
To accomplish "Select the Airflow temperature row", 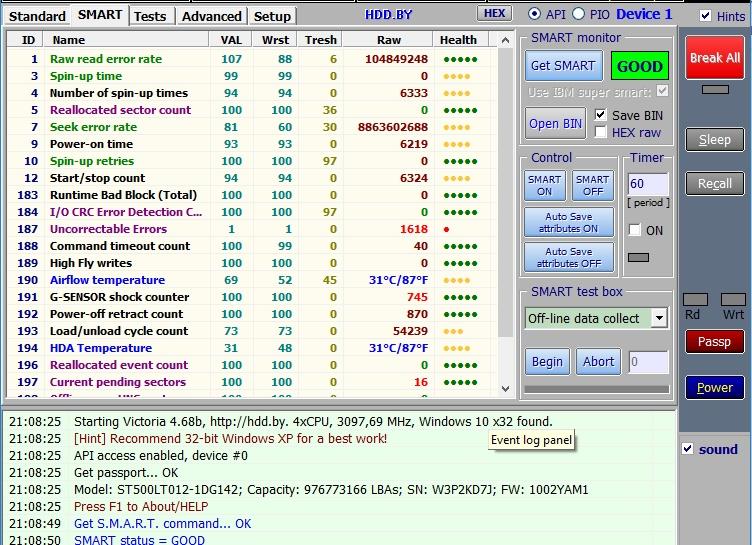I will pyautogui.click(x=252, y=280).
